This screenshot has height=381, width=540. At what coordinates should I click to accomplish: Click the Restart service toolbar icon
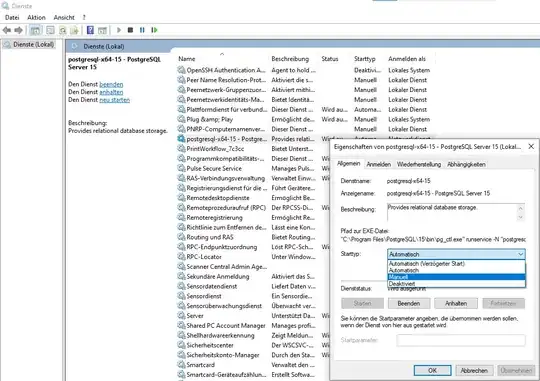[154, 30]
